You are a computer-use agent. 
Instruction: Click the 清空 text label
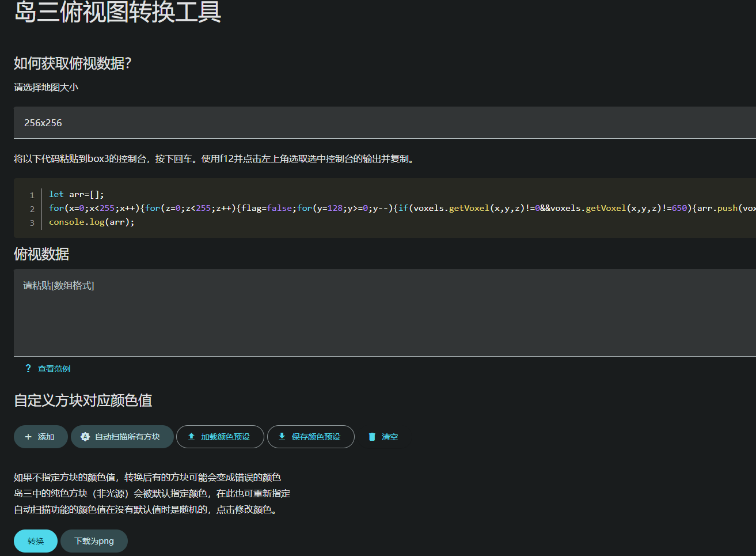(390, 437)
